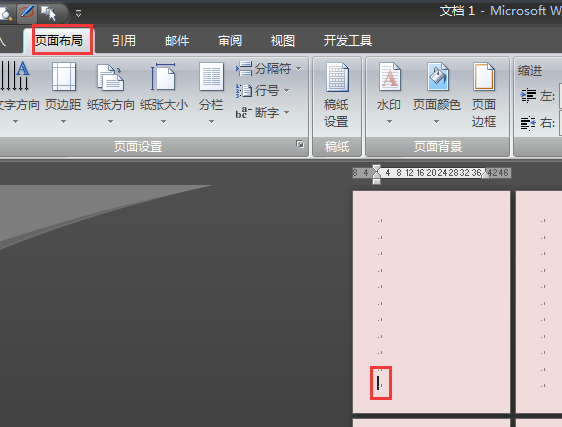Click the pen drawing icon in quick access toolbar

[27, 13]
